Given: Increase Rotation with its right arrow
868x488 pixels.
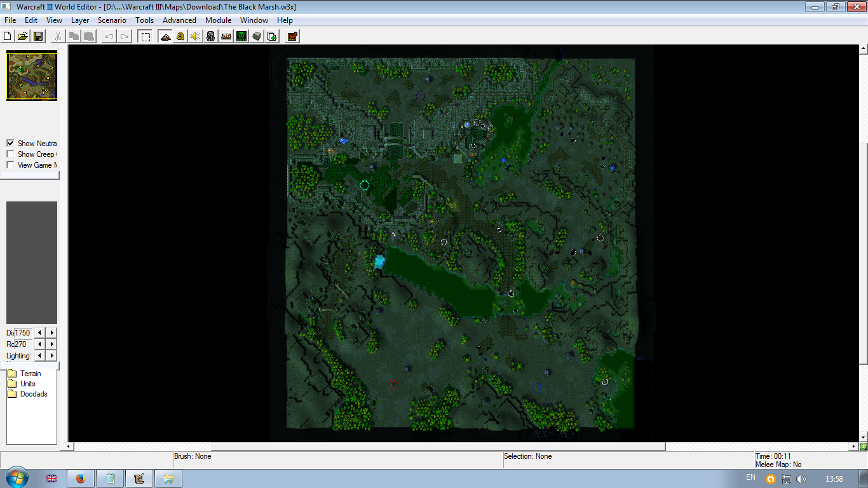Looking at the screenshot, I should (51, 344).
